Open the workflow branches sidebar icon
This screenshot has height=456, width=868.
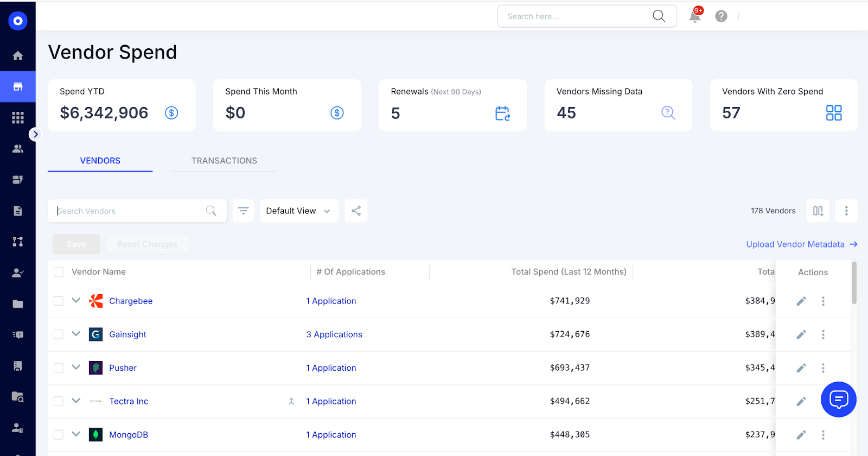[18, 242]
